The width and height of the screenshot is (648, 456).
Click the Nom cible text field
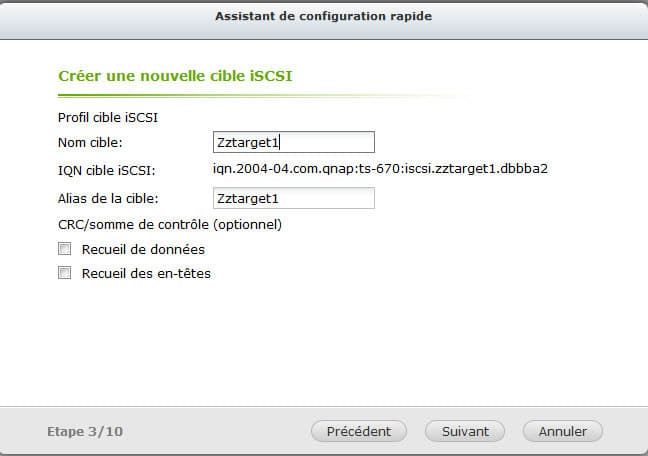tap(294, 142)
